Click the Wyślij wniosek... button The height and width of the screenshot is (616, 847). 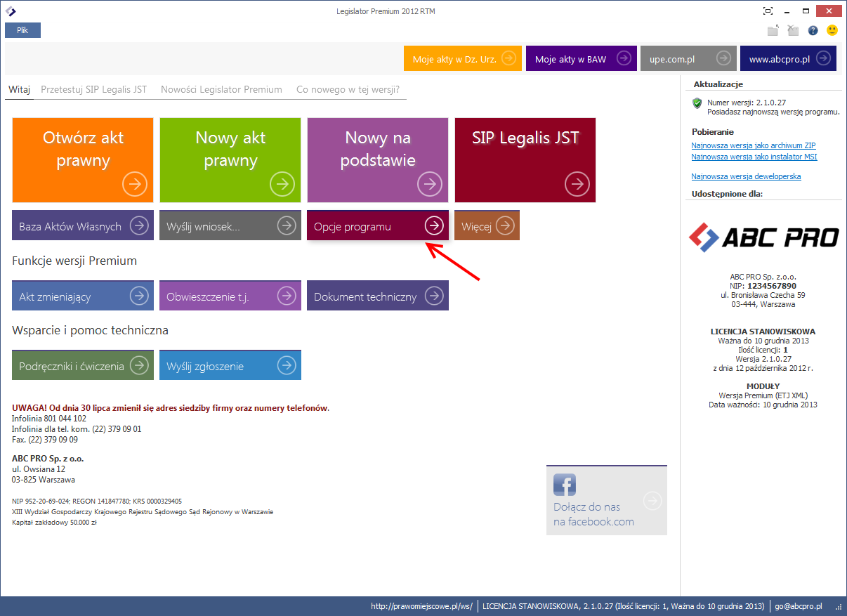click(230, 225)
